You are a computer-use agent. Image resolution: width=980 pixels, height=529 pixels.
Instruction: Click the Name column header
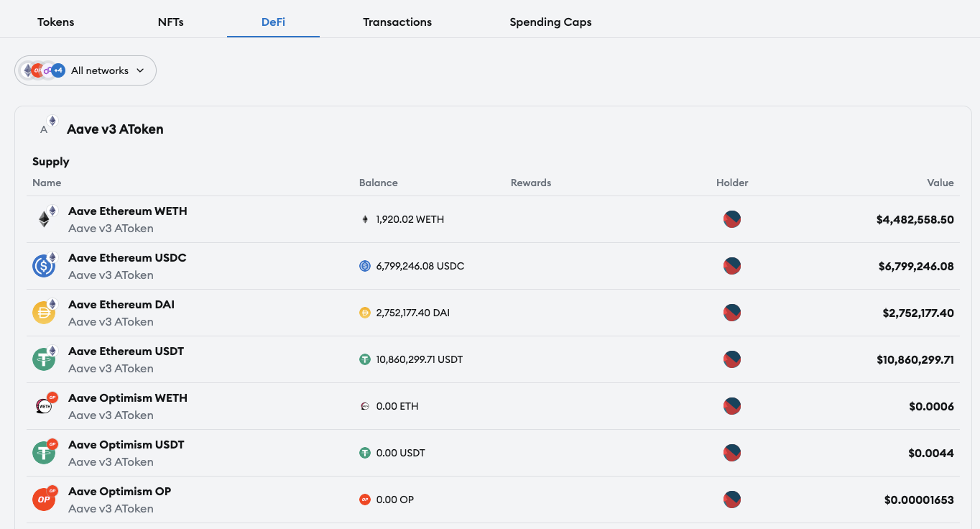click(x=47, y=183)
